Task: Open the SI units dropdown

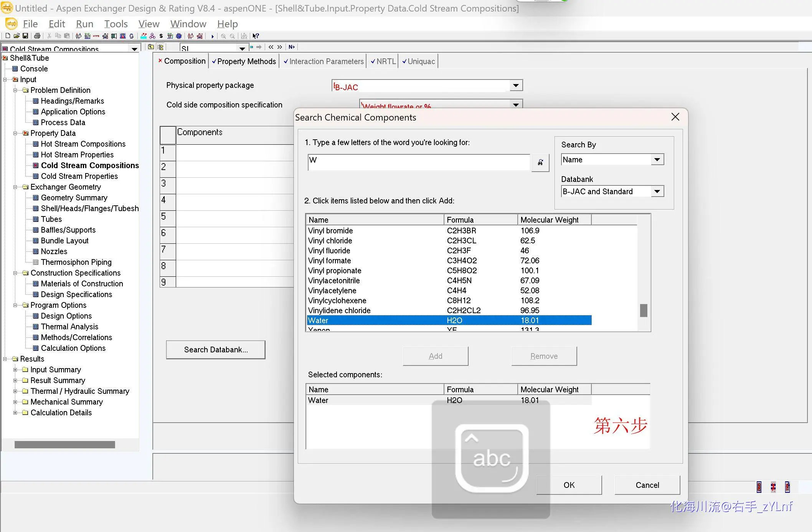Action: (242, 49)
